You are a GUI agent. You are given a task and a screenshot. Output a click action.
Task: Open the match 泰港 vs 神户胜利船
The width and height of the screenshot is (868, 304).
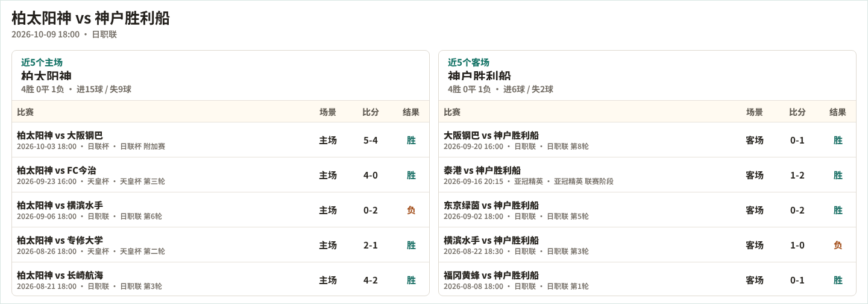point(482,170)
